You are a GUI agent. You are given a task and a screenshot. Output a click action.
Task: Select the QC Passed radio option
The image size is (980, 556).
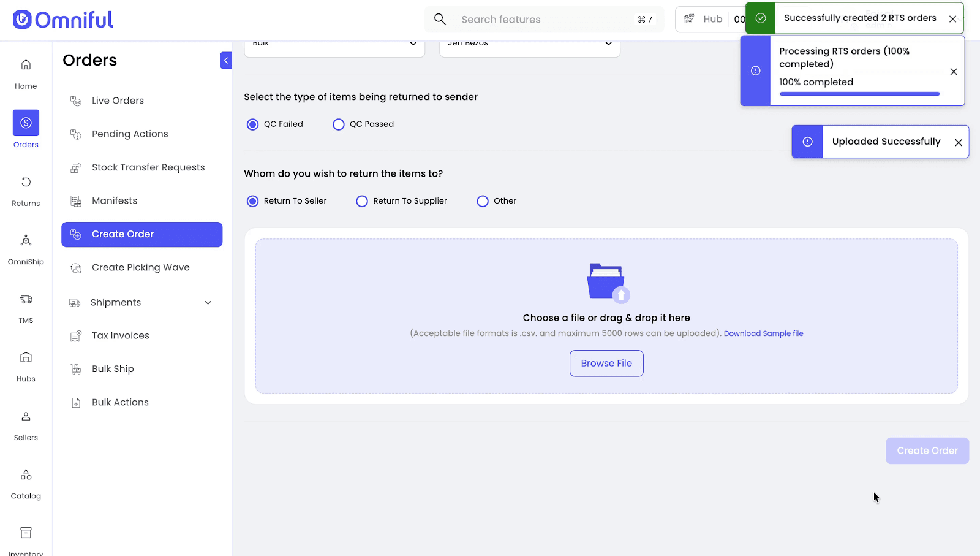click(x=339, y=124)
